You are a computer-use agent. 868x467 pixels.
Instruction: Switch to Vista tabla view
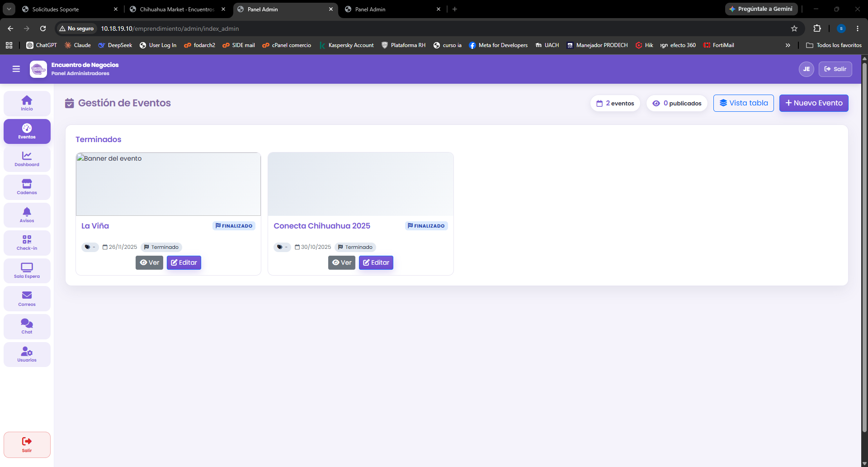743,103
